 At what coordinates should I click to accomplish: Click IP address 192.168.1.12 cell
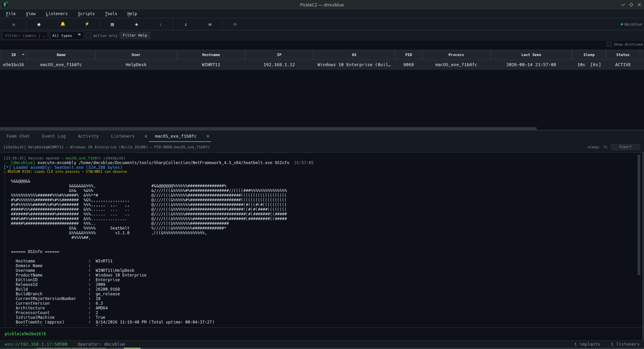pyautogui.click(x=279, y=65)
